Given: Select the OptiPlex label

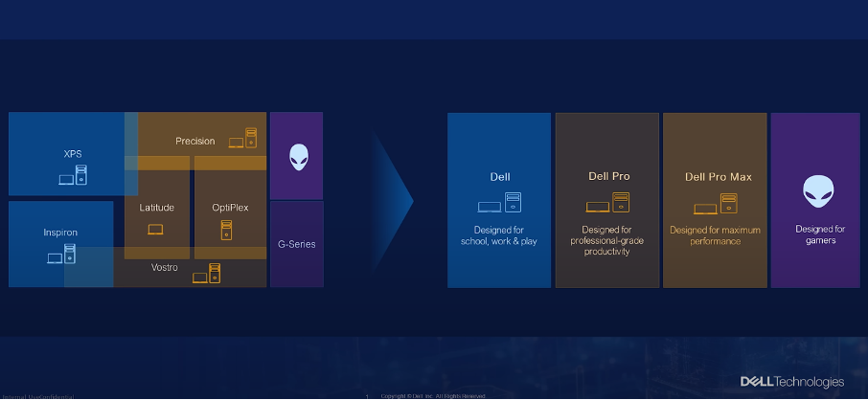Looking at the screenshot, I should [230, 208].
